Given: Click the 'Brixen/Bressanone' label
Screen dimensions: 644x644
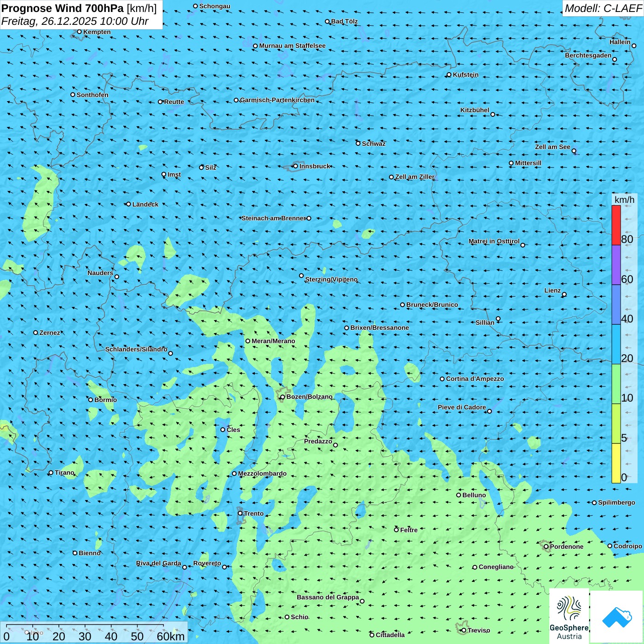Looking at the screenshot, I should tap(379, 328).
